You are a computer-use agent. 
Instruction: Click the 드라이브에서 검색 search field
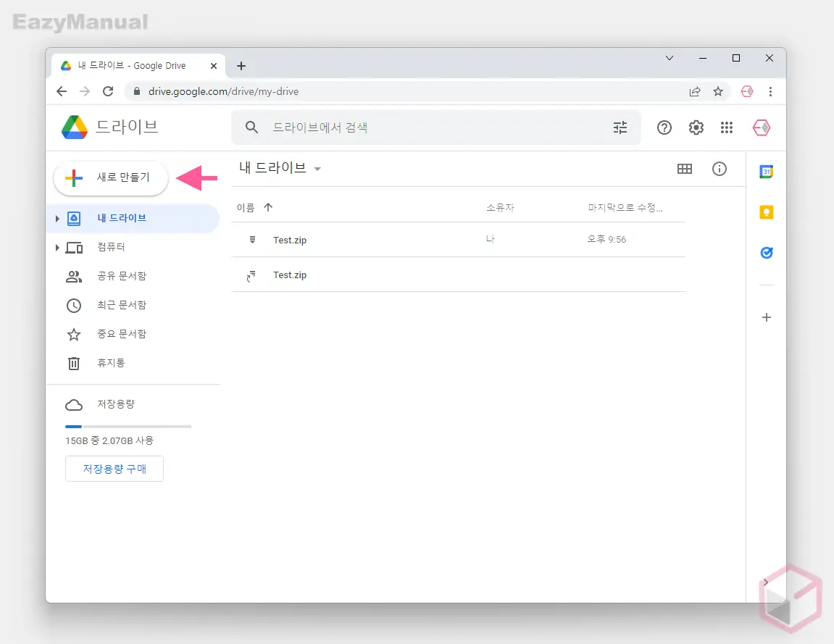[435, 127]
